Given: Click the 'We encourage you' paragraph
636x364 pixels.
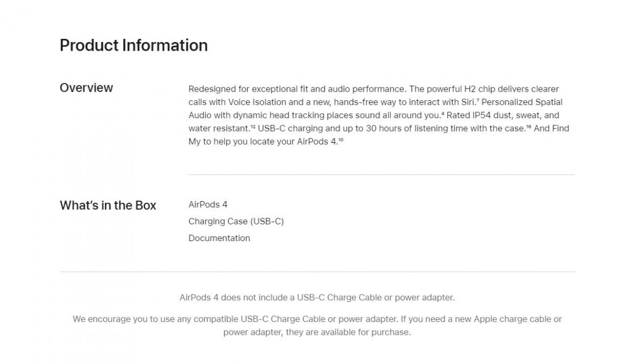Looking at the screenshot, I should pos(317,326).
